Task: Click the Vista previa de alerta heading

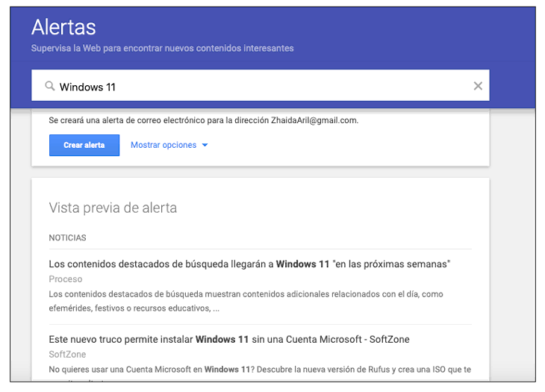Action: coord(113,208)
